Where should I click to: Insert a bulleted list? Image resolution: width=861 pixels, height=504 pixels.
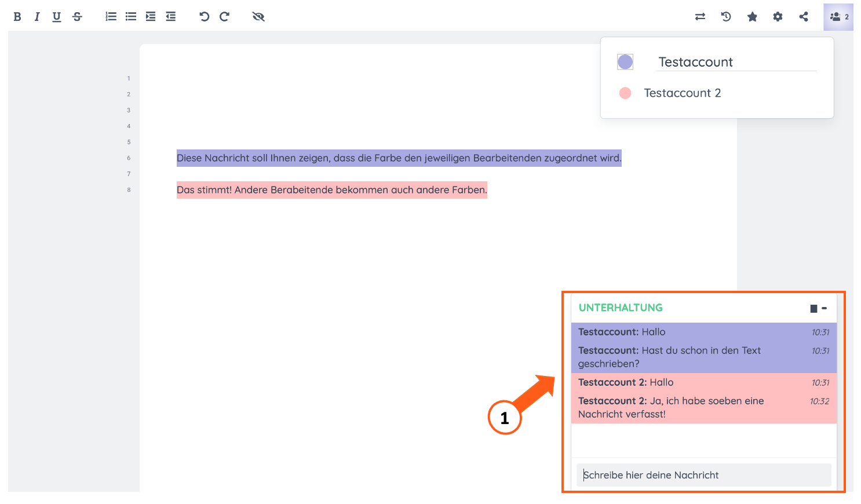[x=131, y=17]
